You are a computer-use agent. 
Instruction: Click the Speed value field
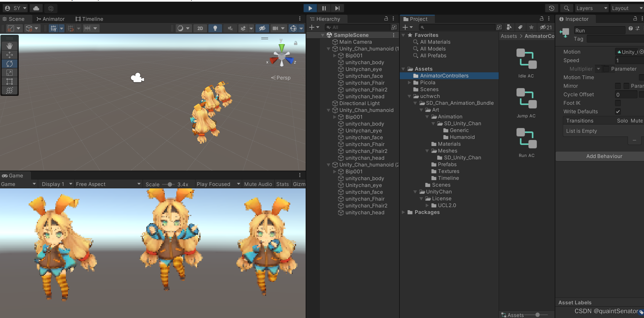(629, 60)
